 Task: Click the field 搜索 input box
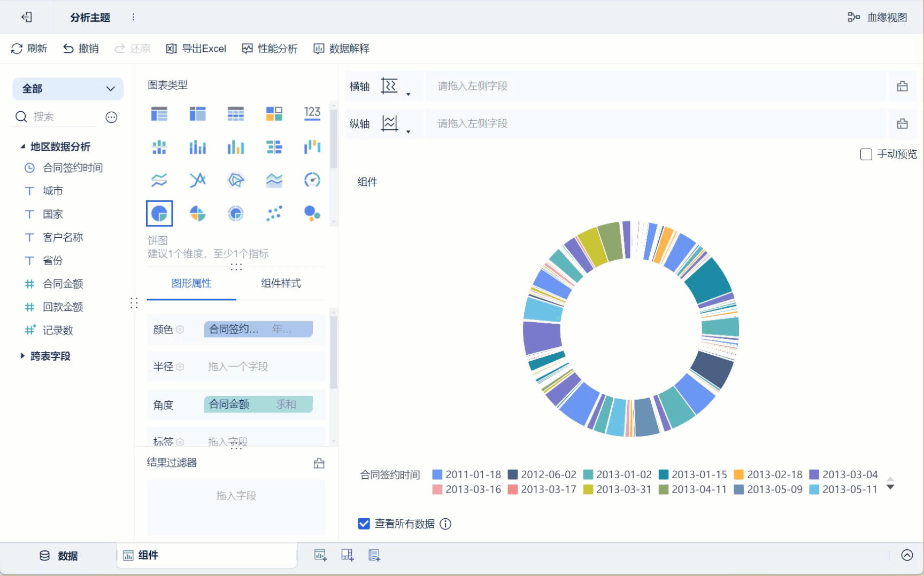[64, 116]
